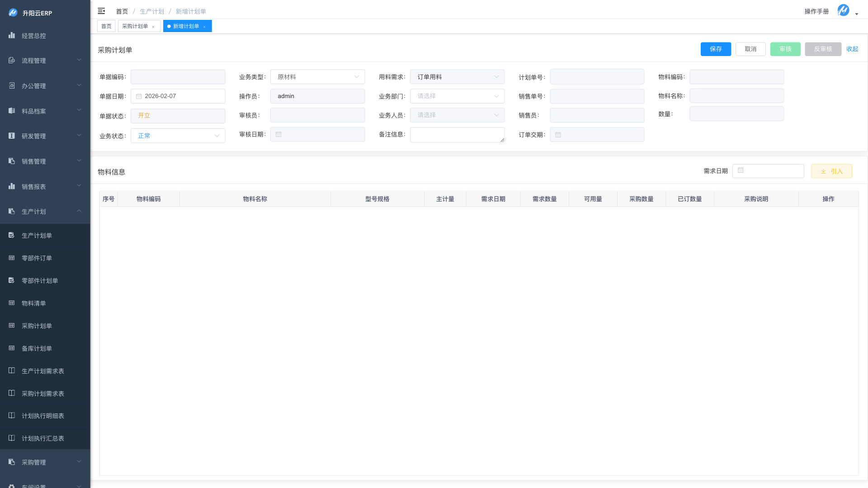Click the calendar icon in 需求日期 field

pos(741,170)
